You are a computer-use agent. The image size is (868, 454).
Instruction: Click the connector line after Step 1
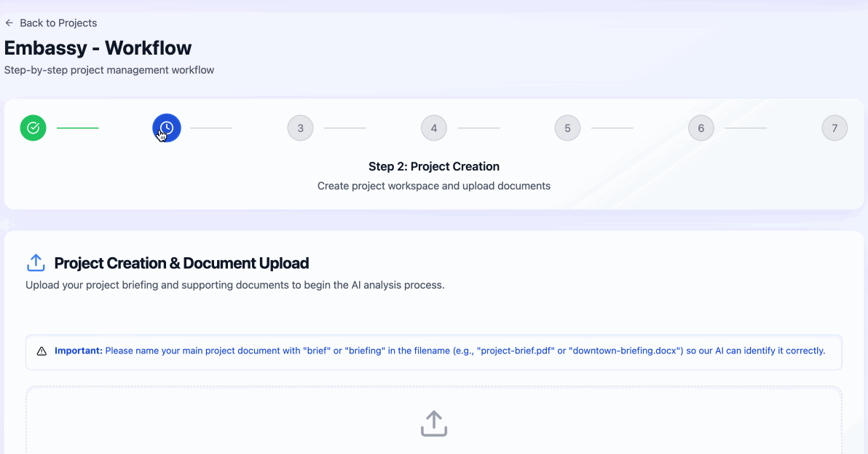coord(76,127)
